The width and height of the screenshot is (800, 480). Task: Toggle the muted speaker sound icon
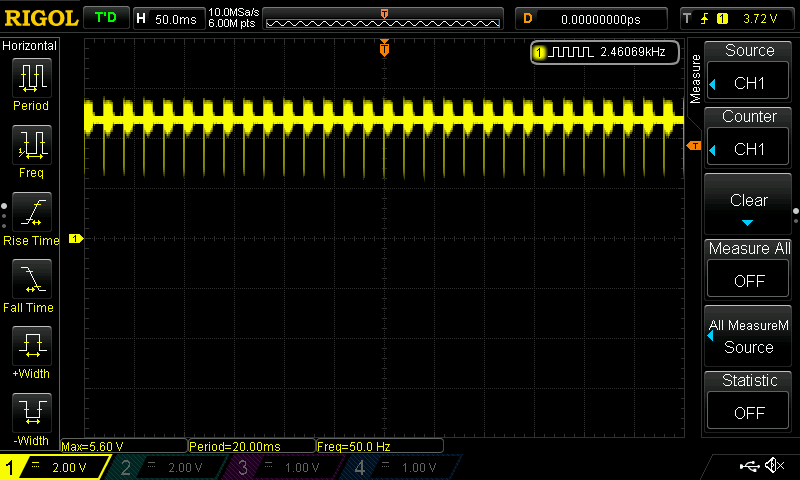pos(774,466)
